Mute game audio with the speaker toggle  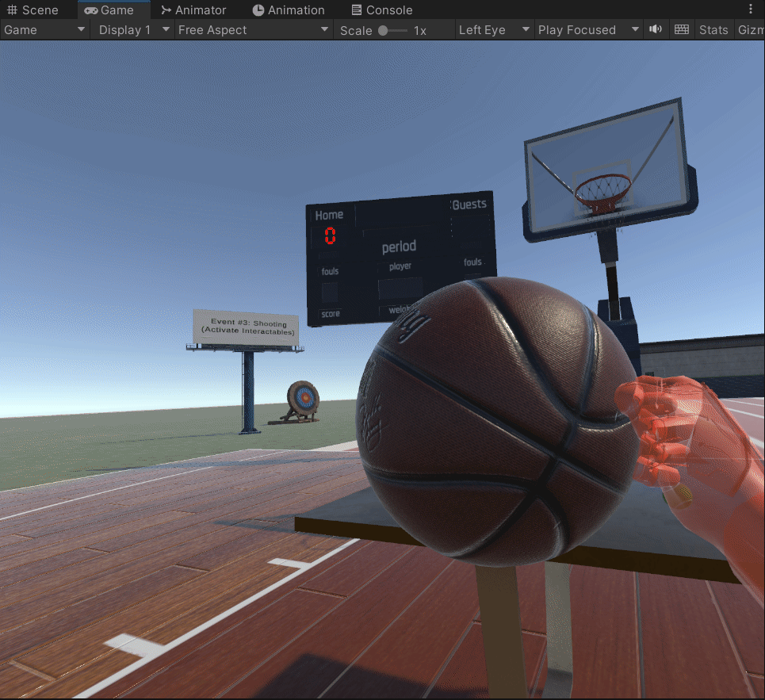tap(655, 29)
